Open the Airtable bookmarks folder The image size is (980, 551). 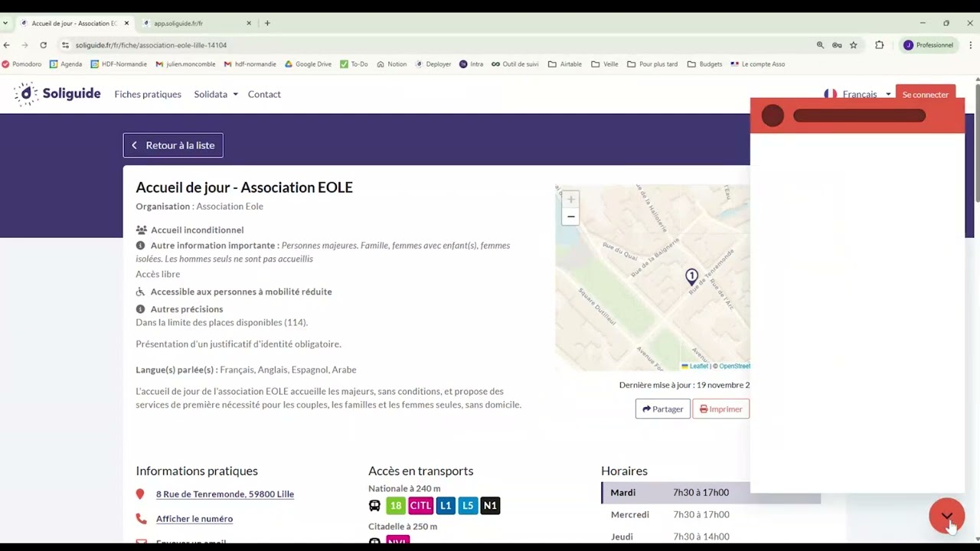click(565, 64)
